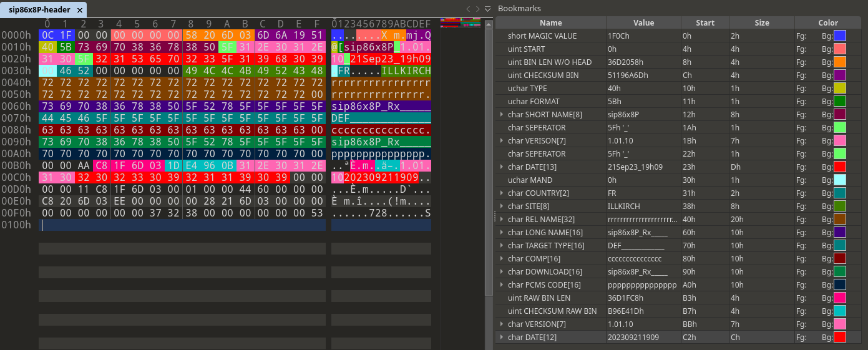Go forward with the right tab arrow
Viewport: 868px width, 350px height.
pos(478,9)
